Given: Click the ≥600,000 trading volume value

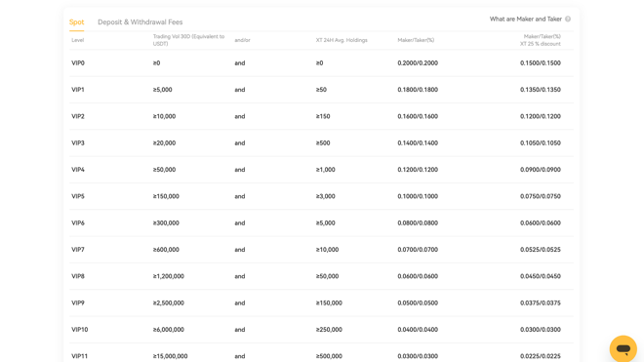Looking at the screenshot, I should point(166,250).
